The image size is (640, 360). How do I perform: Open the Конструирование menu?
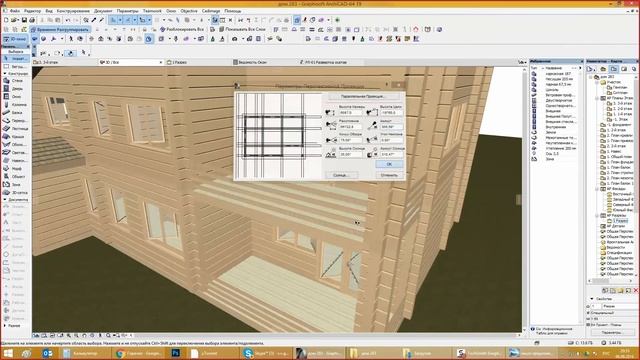73,11
